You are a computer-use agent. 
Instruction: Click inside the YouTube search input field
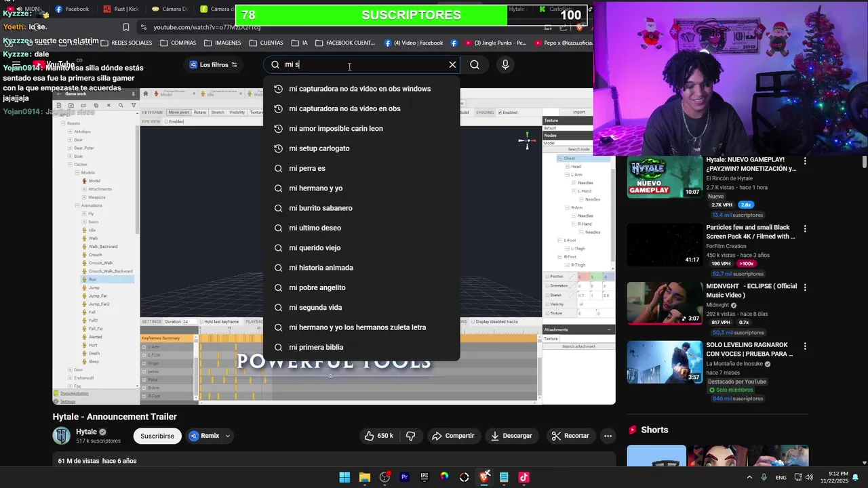(363, 64)
